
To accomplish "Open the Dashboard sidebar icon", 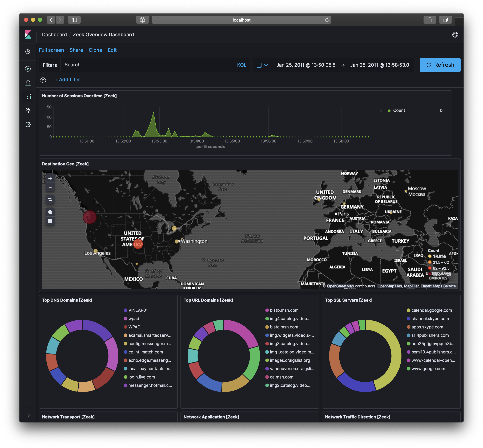I will click(x=28, y=96).
